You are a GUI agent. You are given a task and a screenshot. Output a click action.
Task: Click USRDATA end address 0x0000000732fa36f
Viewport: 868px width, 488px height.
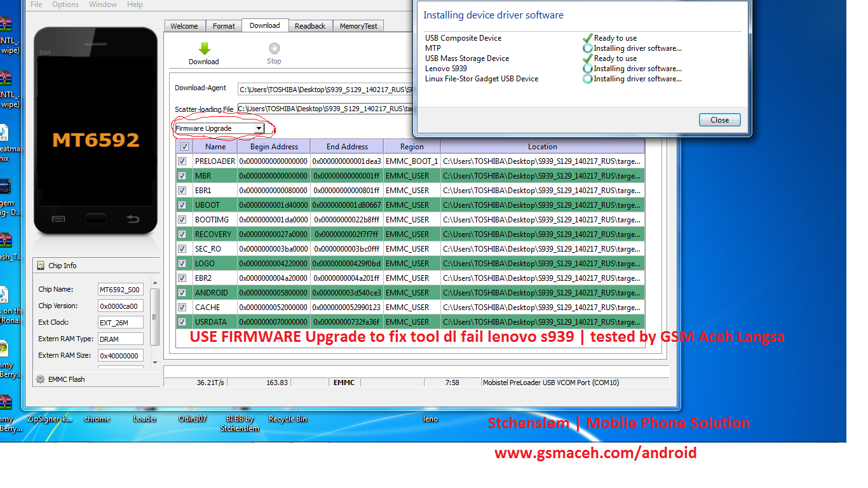coord(347,322)
